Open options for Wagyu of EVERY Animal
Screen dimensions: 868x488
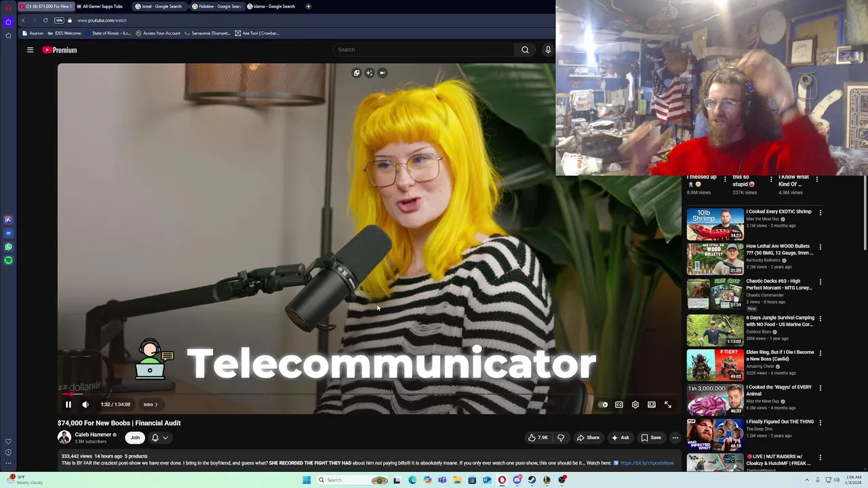[x=821, y=388]
